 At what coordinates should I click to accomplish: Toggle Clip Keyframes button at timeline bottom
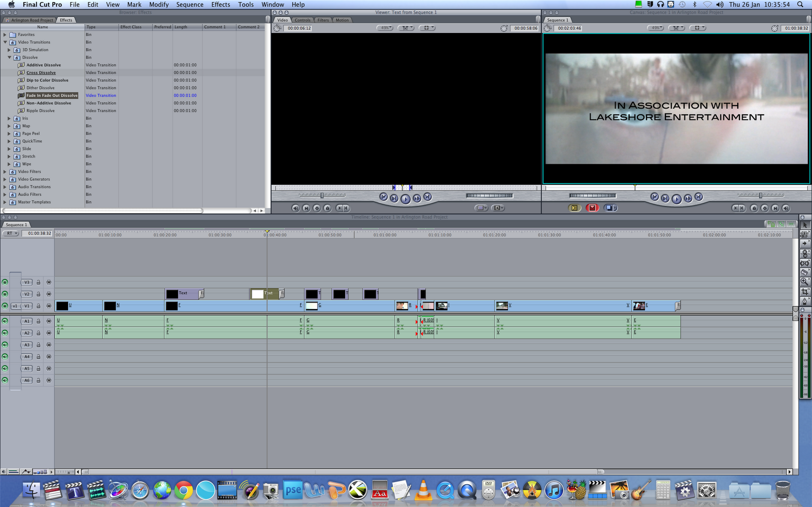point(14,471)
